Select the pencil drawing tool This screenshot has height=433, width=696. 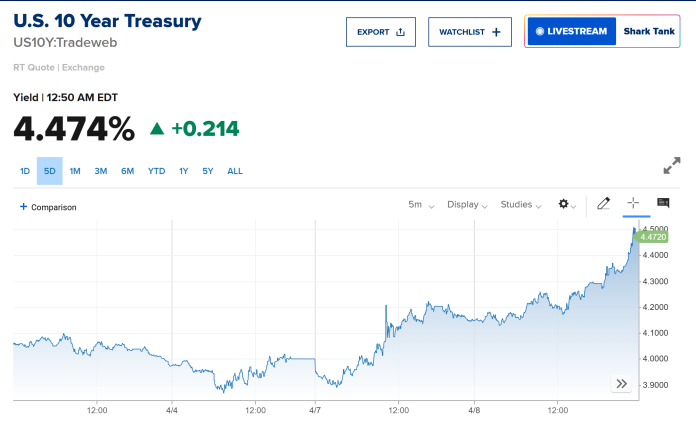coord(603,203)
